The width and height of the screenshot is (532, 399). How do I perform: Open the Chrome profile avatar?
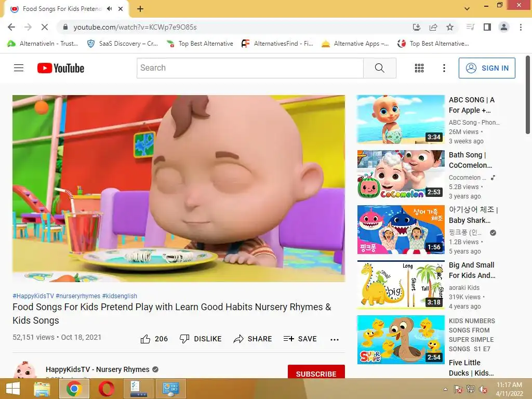click(x=504, y=27)
